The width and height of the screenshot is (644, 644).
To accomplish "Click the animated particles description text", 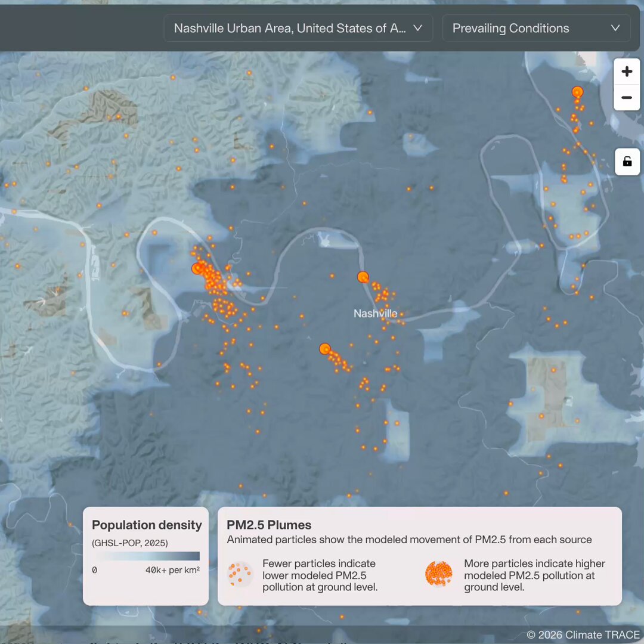I will point(409,540).
